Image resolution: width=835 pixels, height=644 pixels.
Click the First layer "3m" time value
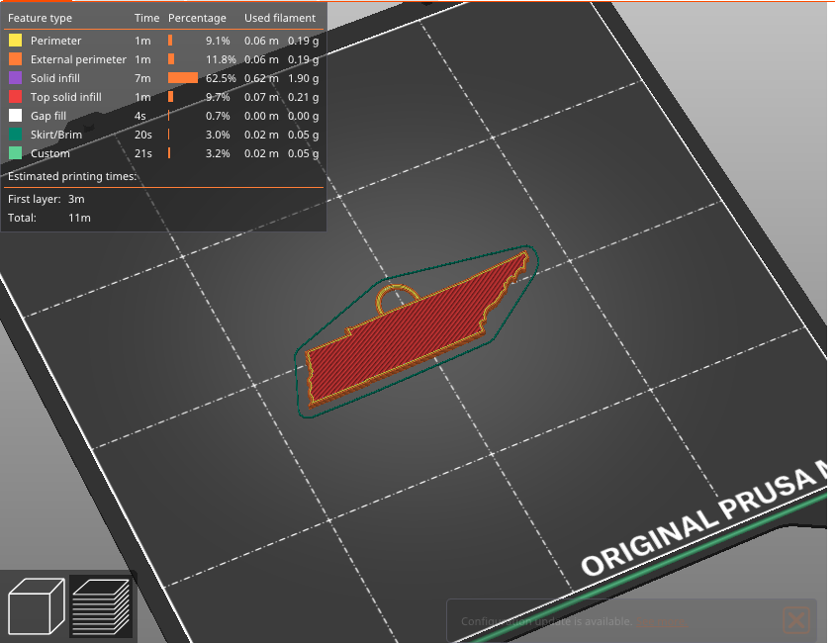[x=76, y=199]
